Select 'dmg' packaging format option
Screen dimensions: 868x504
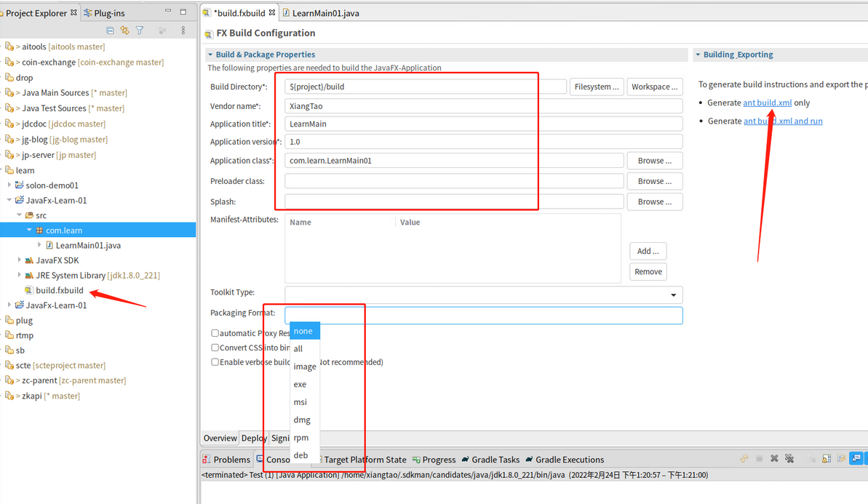click(304, 420)
